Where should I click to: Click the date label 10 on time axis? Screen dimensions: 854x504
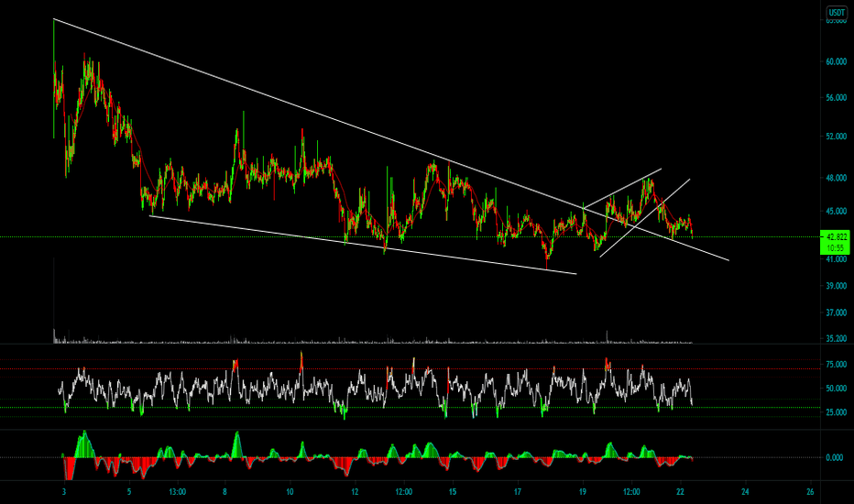click(x=290, y=492)
